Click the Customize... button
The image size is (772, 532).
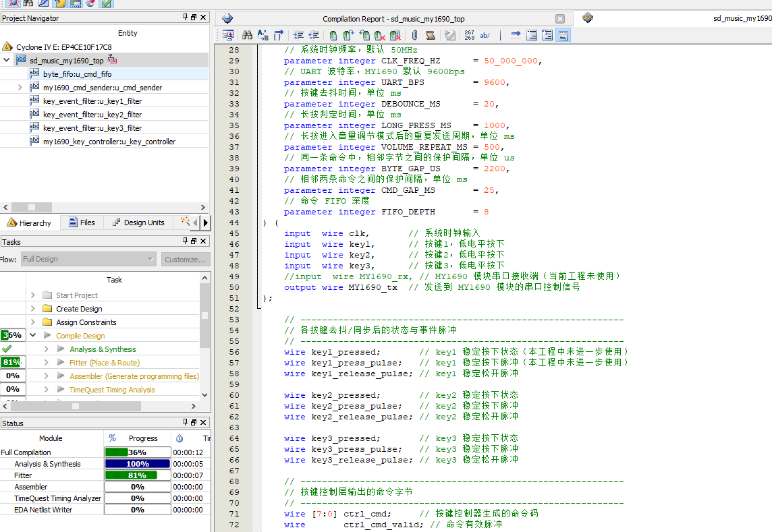tap(186, 260)
